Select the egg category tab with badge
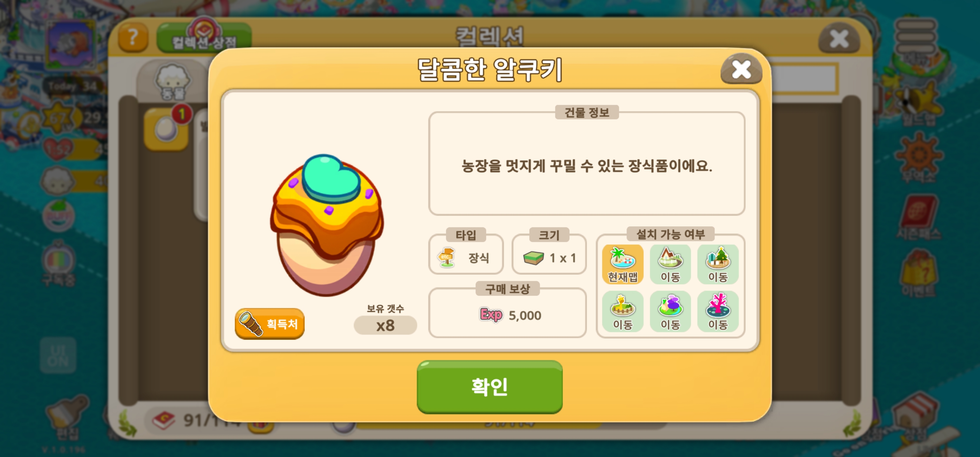The height and width of the screenshot is (457, 980). pos(166,129)
